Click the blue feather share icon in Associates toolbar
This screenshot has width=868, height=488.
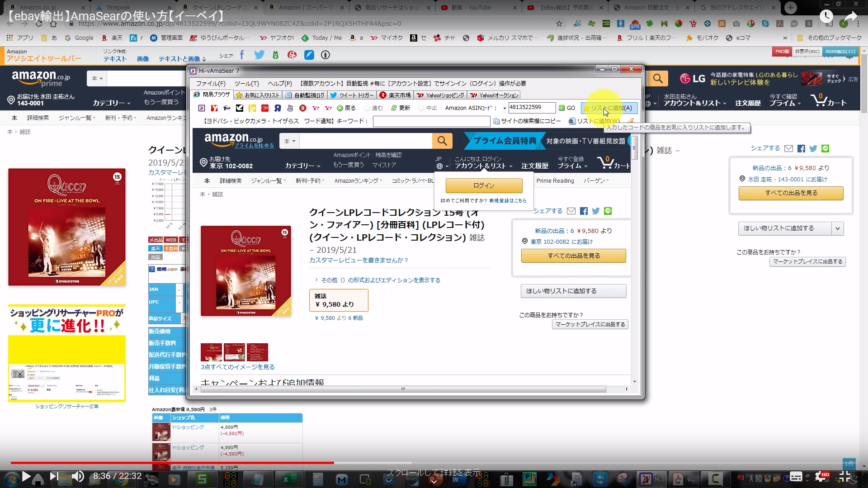309,55
